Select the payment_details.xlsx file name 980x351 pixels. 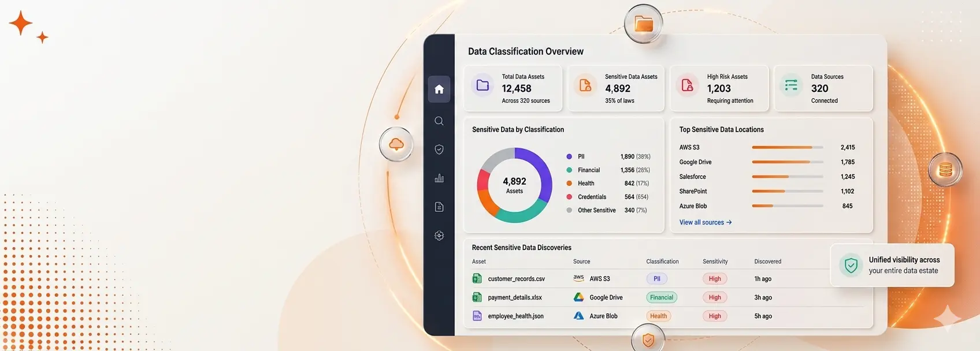(x=515, y=297)
